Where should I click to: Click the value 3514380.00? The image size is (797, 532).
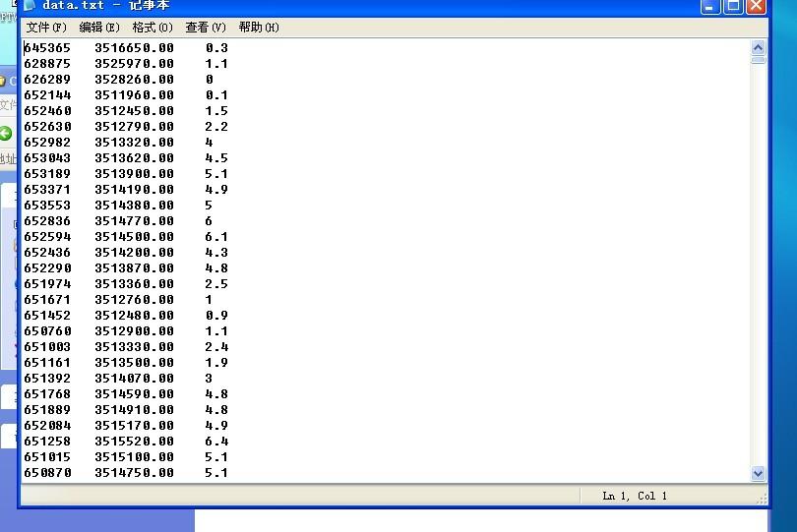coord(134,206)
